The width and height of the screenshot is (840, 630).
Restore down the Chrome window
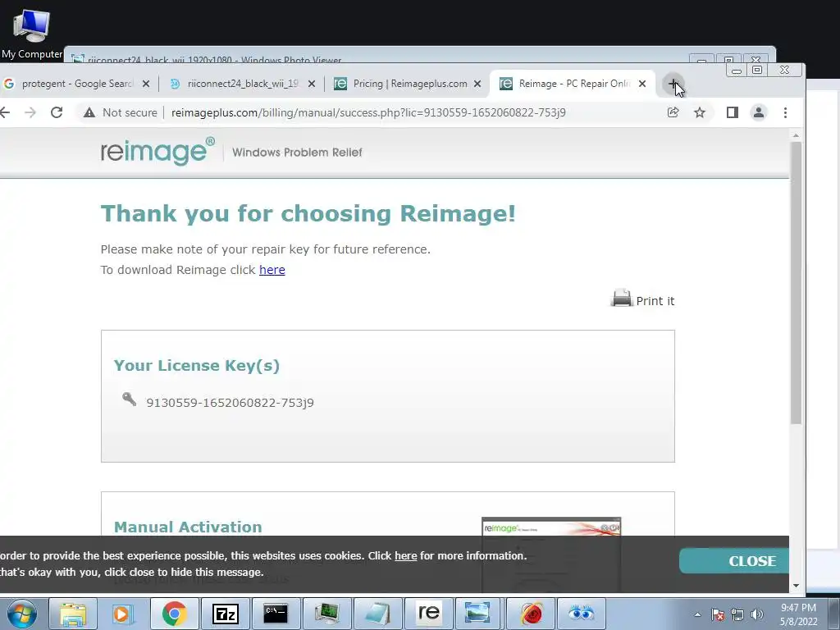[757, 71]
